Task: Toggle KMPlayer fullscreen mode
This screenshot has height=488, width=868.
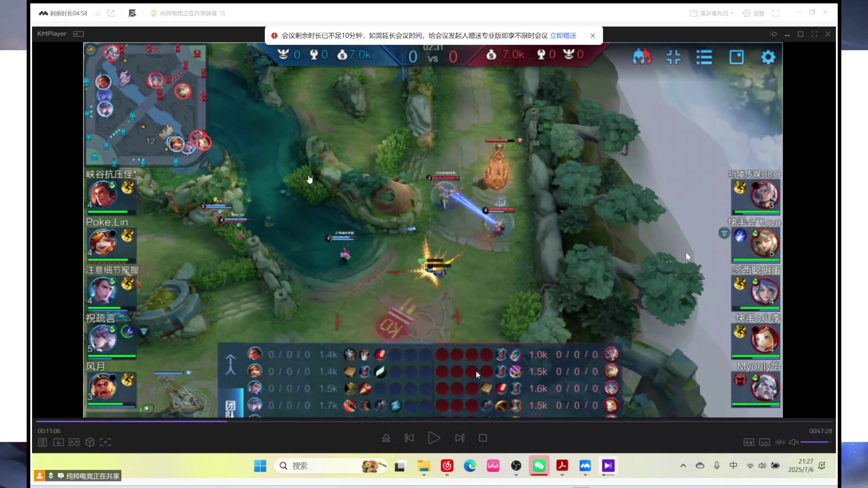Action: [x=814, y=34]
